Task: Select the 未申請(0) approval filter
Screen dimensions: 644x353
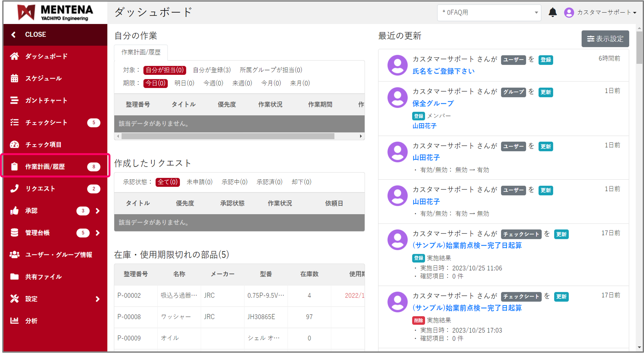Action: click(199, 182)
